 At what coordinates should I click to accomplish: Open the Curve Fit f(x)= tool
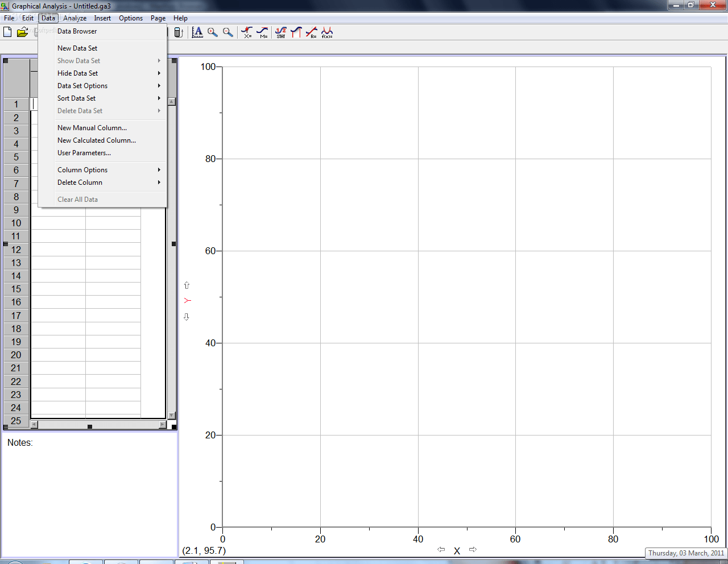(327, 32)
